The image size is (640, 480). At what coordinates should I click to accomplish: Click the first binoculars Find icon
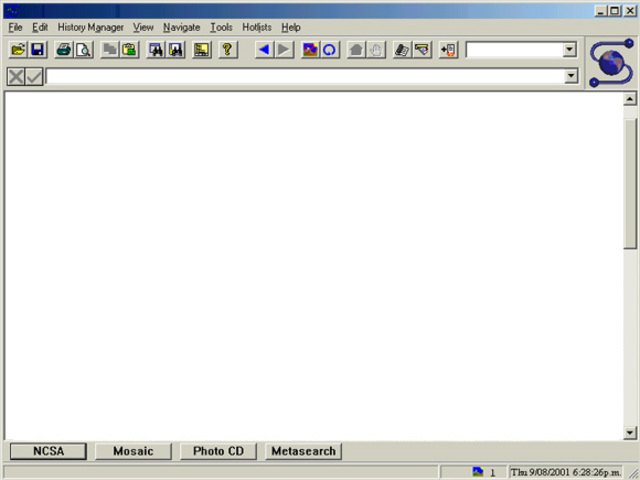156,50
